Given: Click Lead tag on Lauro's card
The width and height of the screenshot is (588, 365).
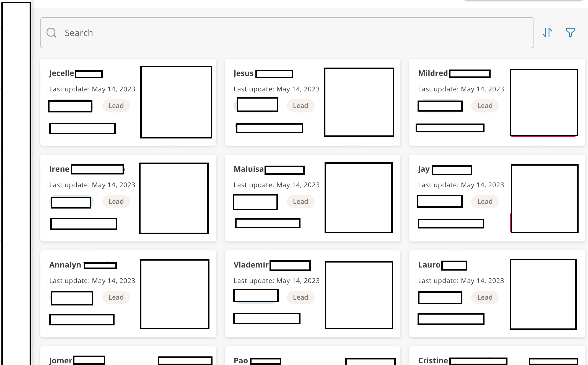Looking at the screenshot, I should 485,297.
